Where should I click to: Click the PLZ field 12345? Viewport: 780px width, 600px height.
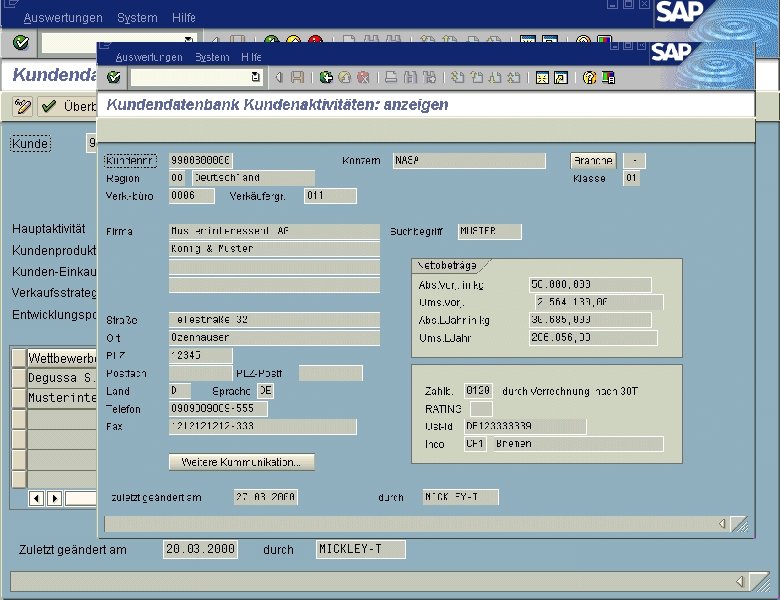pyautogui.click(x=200, y=355)
